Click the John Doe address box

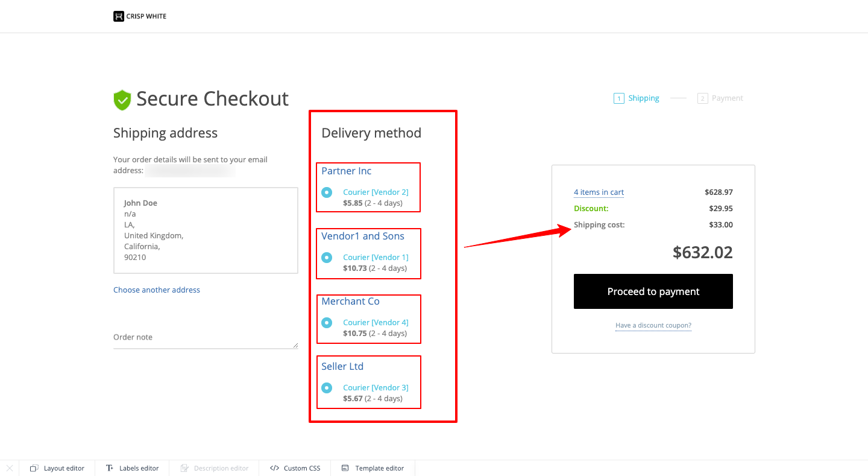coord(206,230)
